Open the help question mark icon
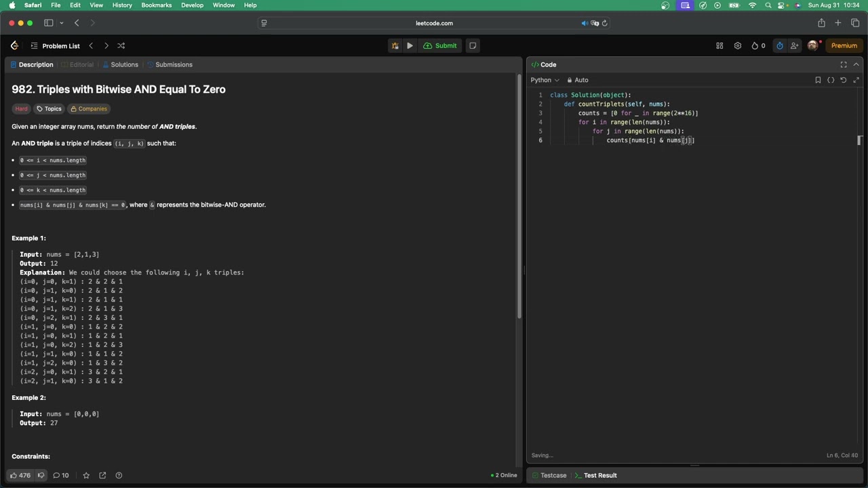The width and height of the screenshot is (868, 488). (119, 475)
